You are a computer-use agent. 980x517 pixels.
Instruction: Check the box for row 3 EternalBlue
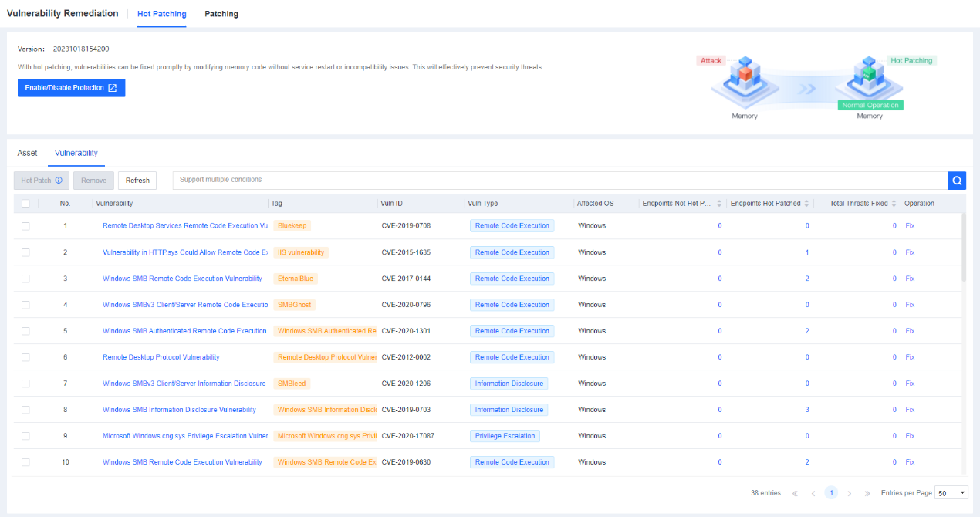[x=25, y=279]
